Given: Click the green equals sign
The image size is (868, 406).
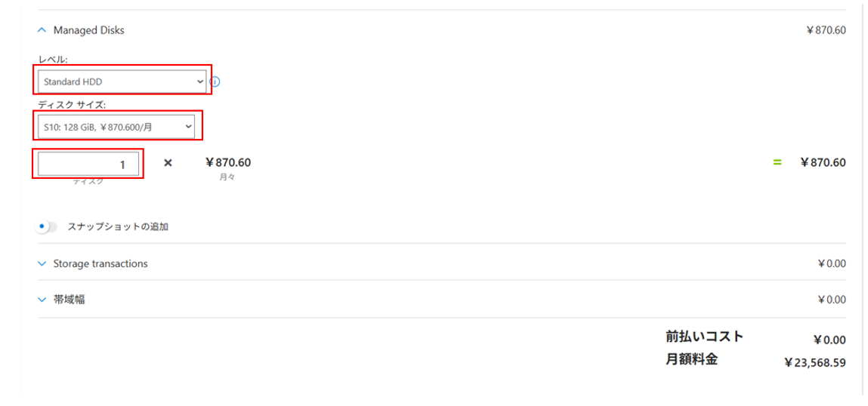Looking at the screenshot, I should [x=777, y=162].
